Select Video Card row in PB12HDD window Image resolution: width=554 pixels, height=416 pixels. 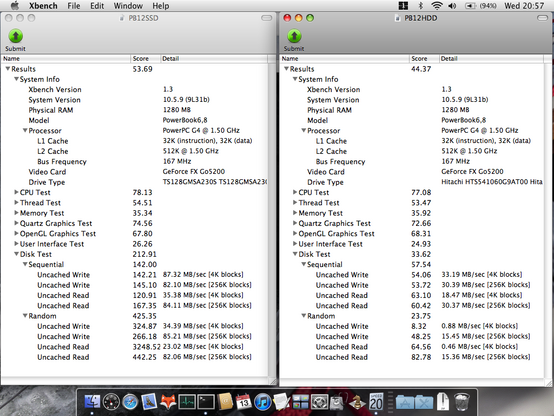tap(412, 172)
